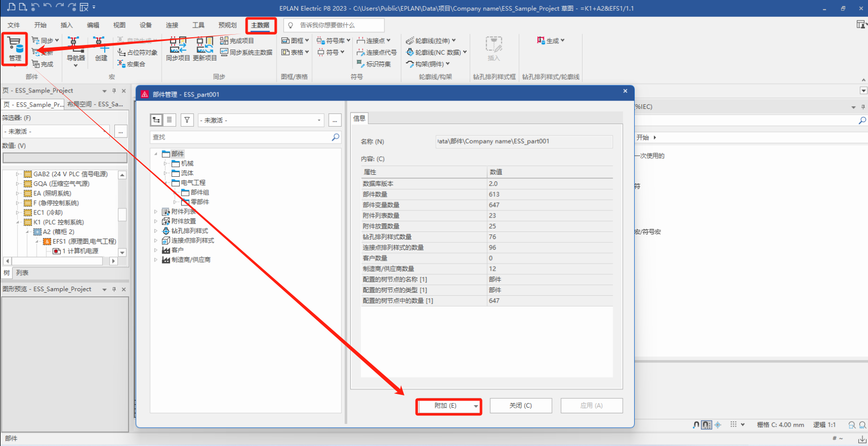Click the 关闭 (C) button

tap(521, 406)
